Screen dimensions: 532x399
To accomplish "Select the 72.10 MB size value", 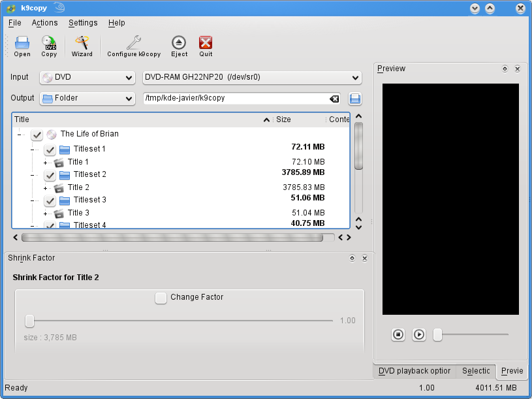I will tap(308, 162).
